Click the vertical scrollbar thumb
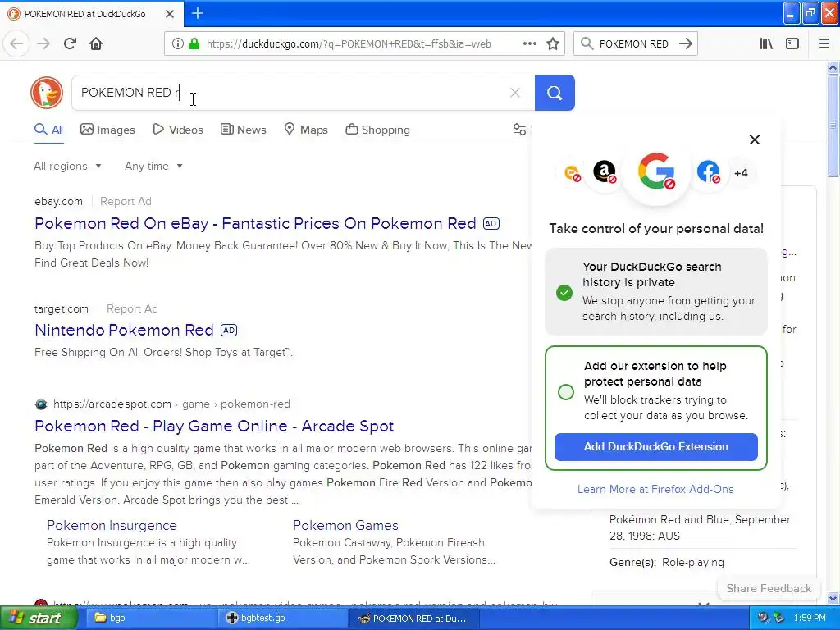840x630 pixels. pos(833,126)
